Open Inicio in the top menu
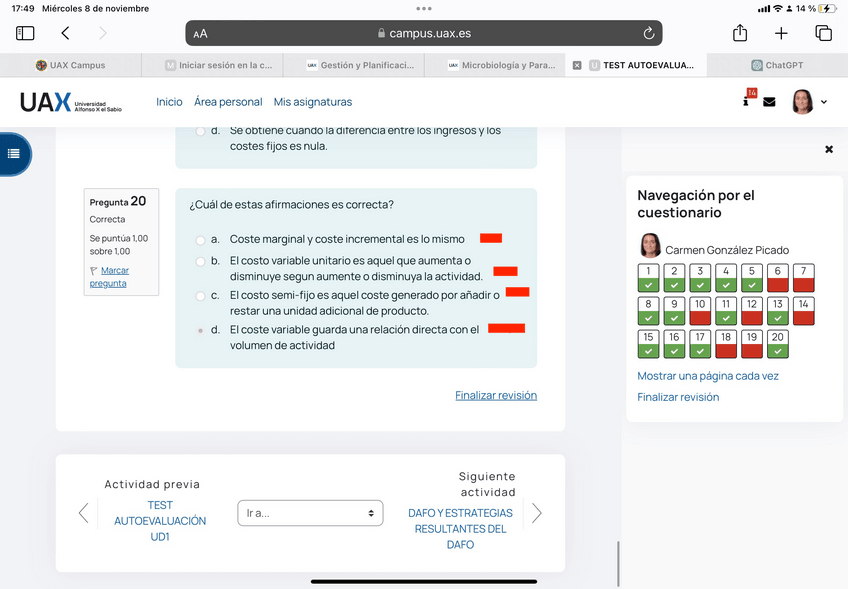 (169, 102)
